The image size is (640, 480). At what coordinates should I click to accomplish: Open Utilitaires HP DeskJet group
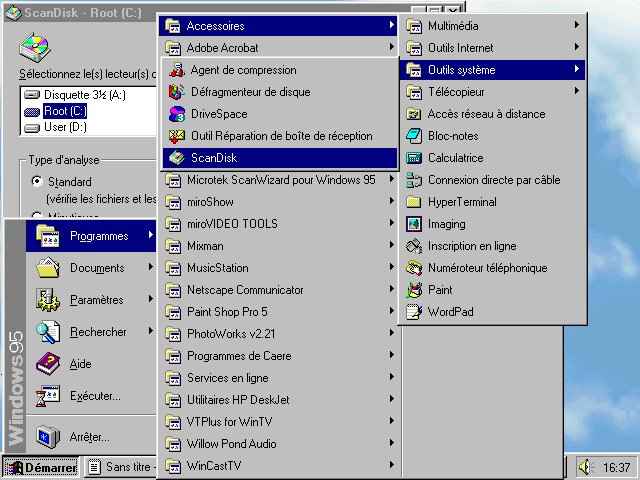(278, 400)
